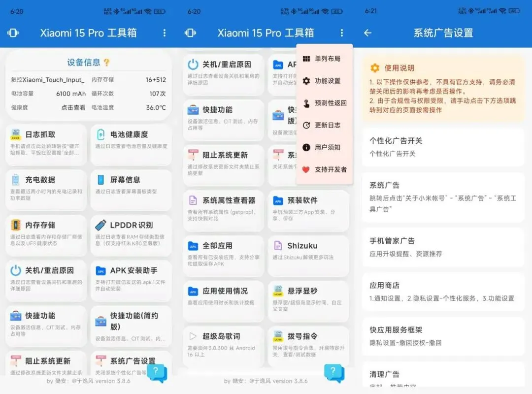
Task: Tap floating help chat bubble on middle screen
Action: pos(334,373)
